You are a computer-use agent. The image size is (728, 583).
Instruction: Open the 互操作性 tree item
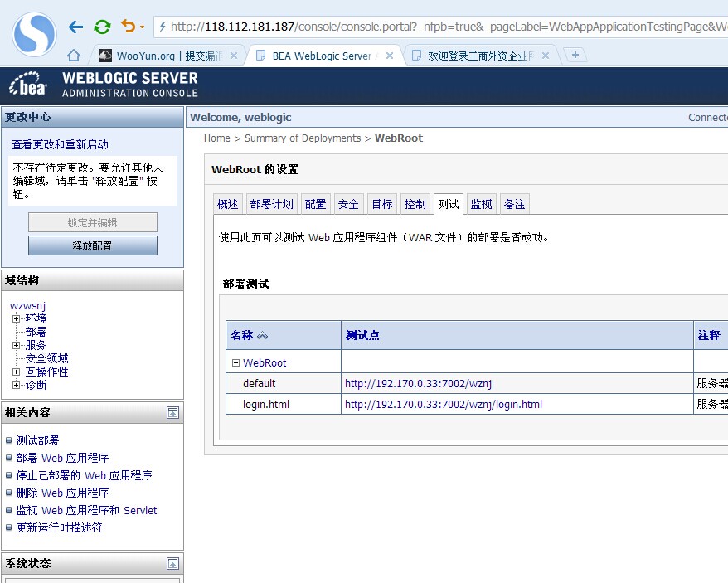coord(46,372)
